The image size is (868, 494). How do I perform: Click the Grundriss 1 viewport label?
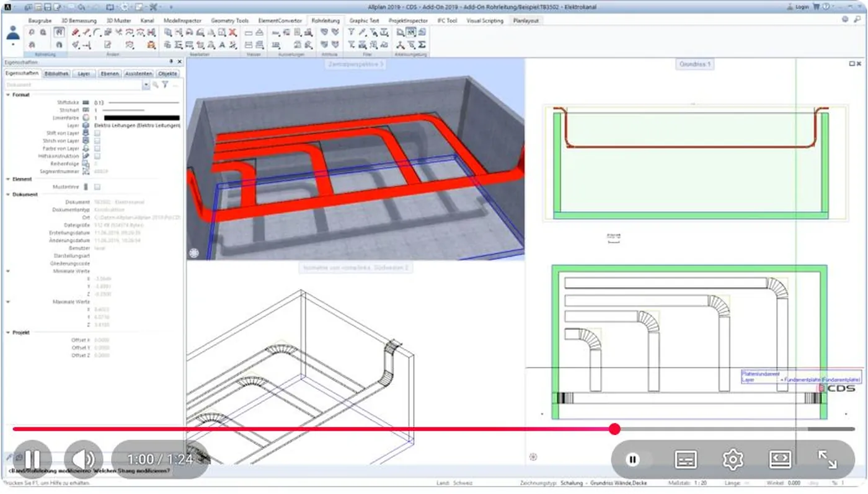pos(694,64)
